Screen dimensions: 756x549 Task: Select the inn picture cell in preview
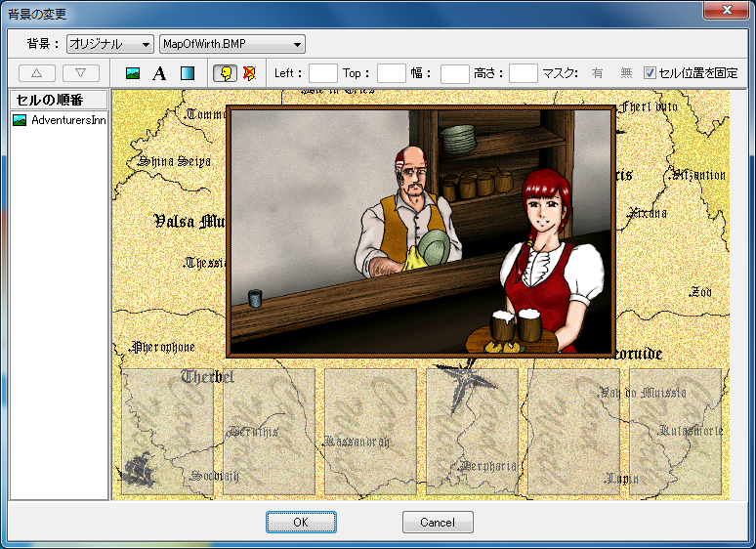421,232
